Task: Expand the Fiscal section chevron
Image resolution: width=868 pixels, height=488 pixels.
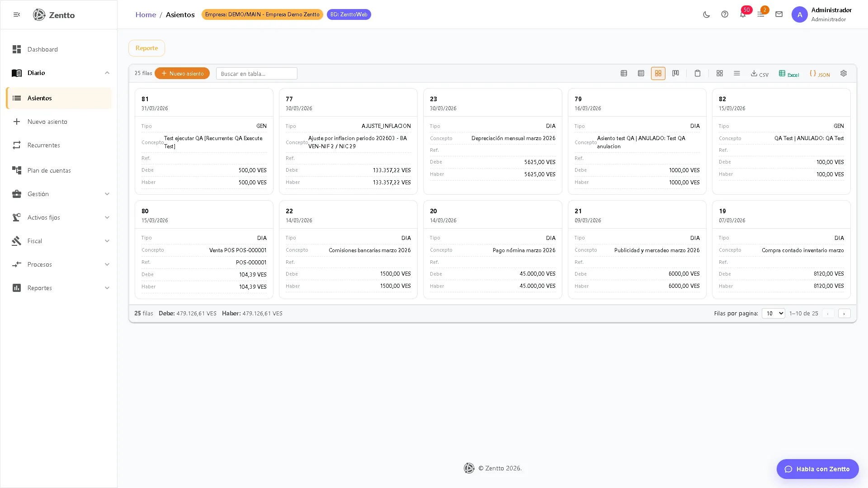Action: tap(107, 241)
